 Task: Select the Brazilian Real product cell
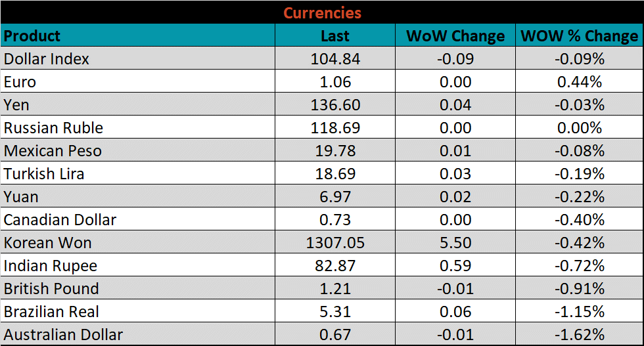52,311
